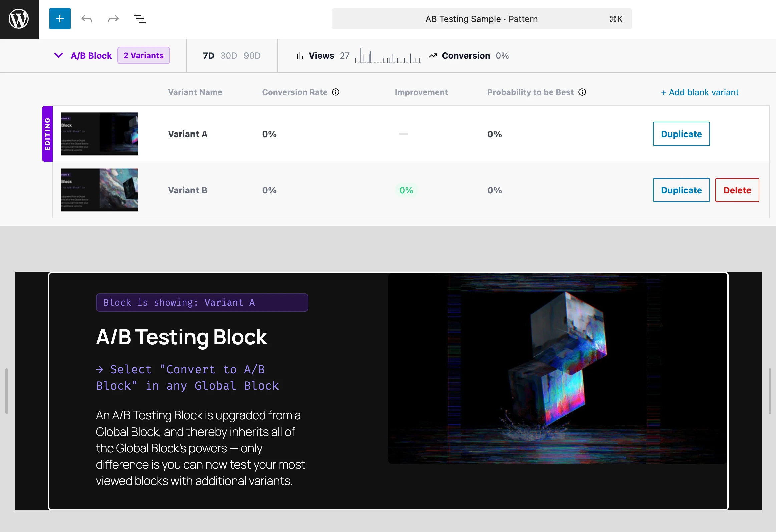The image size is (776, 532).
Task: Open the document overview list icon
Action: coord(140,19)
